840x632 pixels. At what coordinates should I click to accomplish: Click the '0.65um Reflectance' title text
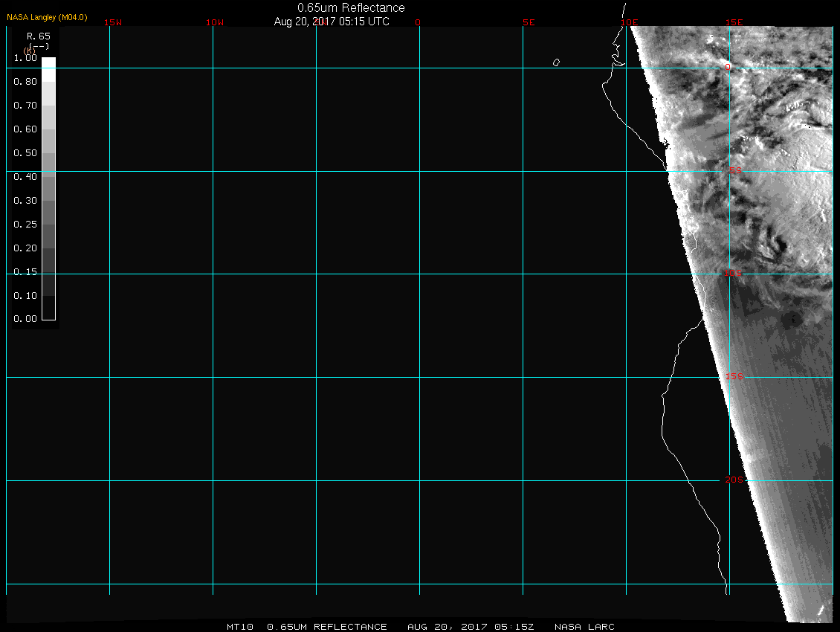click(351, 7)
